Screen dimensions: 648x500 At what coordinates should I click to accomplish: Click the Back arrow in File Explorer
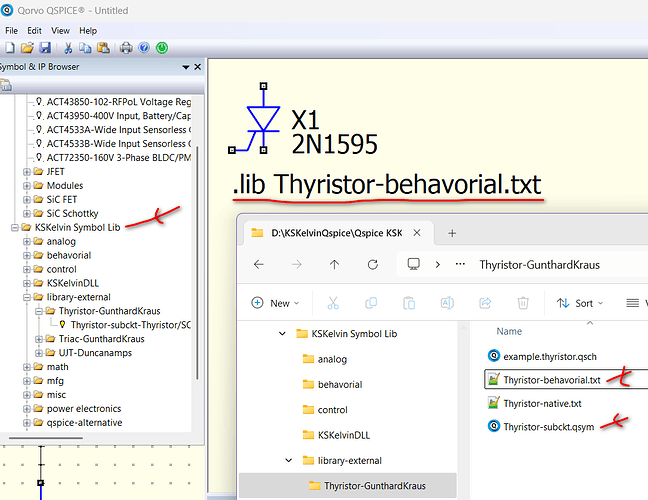coord(259,264)
